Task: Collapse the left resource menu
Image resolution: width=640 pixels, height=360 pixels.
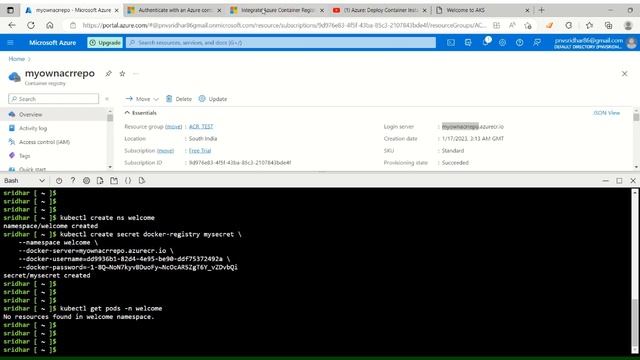Action: tap(107, 99)
